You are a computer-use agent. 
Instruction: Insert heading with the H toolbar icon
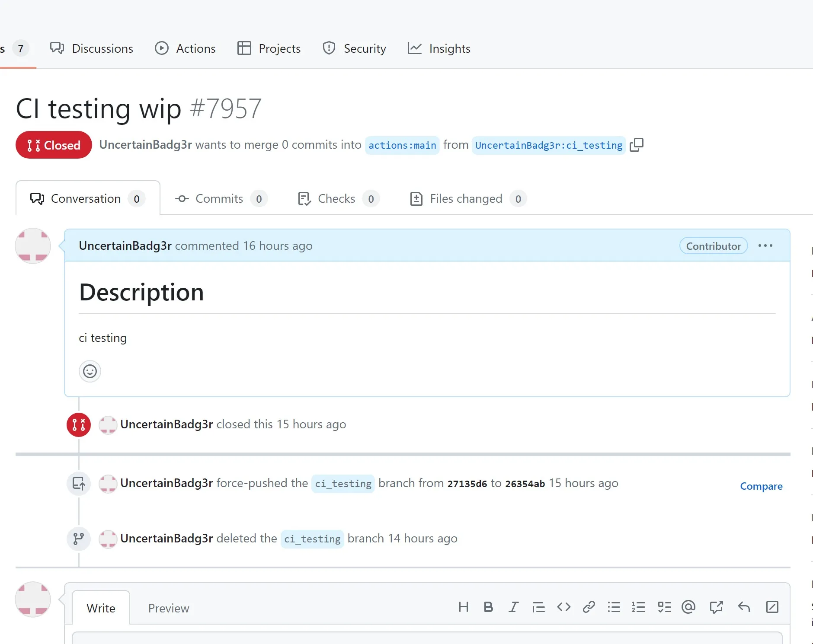[x=463, y=607]
